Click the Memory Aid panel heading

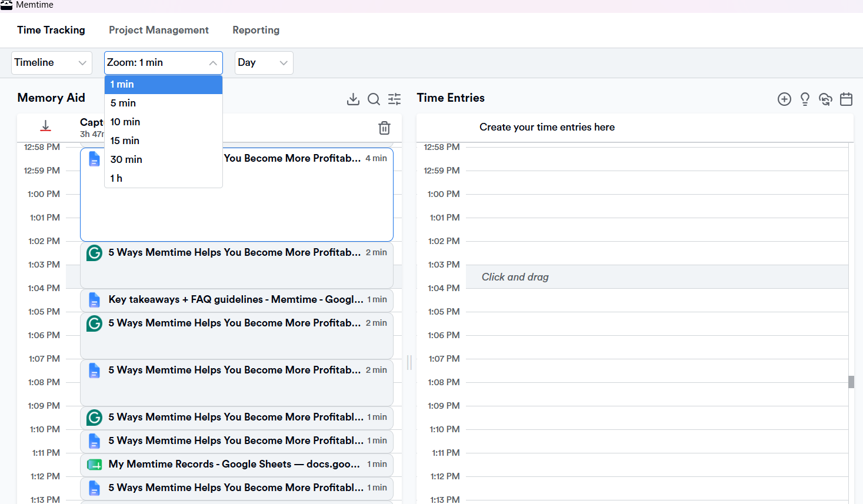(x=51, y=98)
